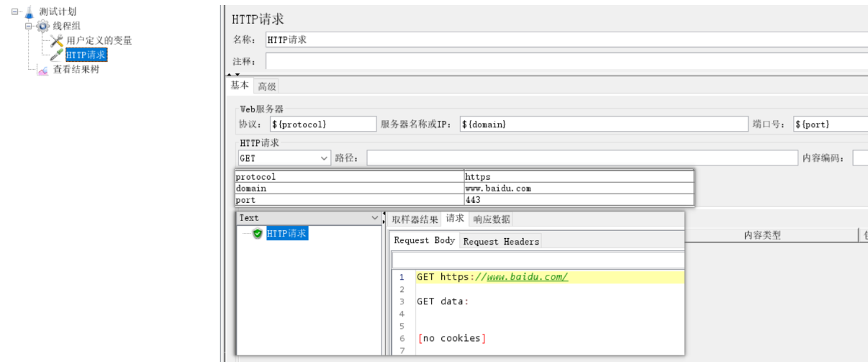Image resolution: width=868 pixels, height=364 pixels.
Task: Click the 协议 field with ${protocol}
Action: click(x=322, y=124)
